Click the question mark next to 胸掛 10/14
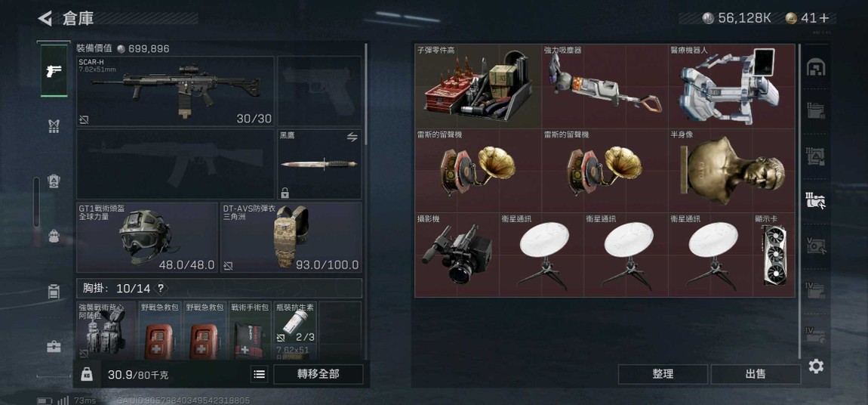 tap(161, 288)
